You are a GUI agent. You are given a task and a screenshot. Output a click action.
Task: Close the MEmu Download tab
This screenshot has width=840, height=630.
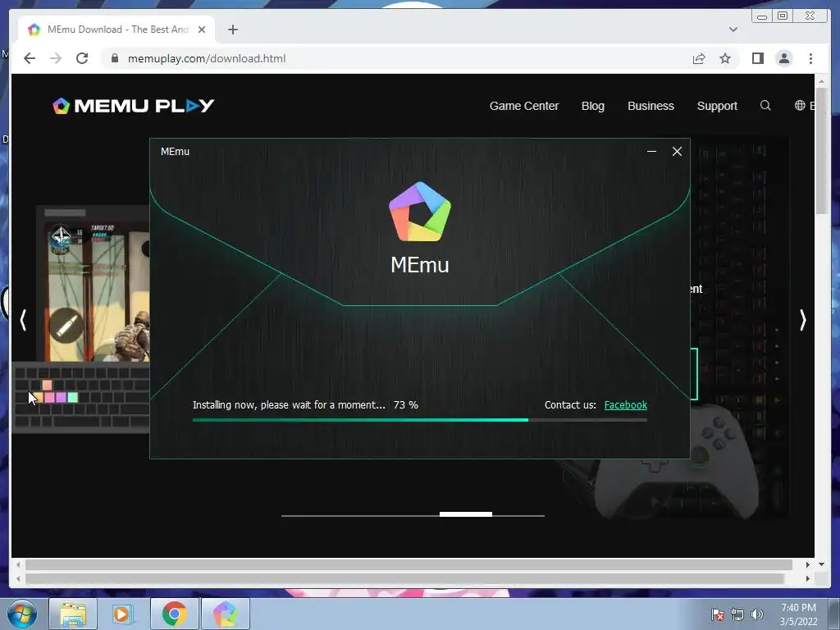(202, 30)
